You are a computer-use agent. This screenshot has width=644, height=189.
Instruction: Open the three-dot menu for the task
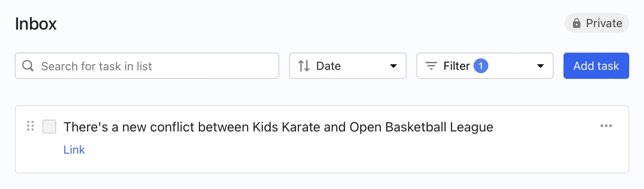606,126
